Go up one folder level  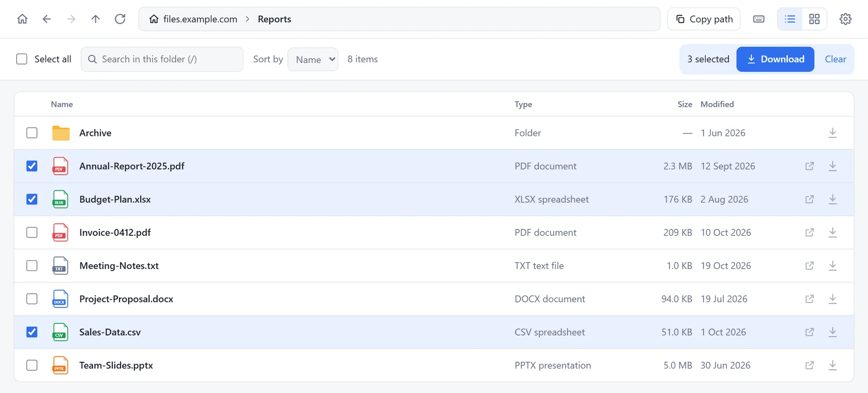click(x=95, y=19)
